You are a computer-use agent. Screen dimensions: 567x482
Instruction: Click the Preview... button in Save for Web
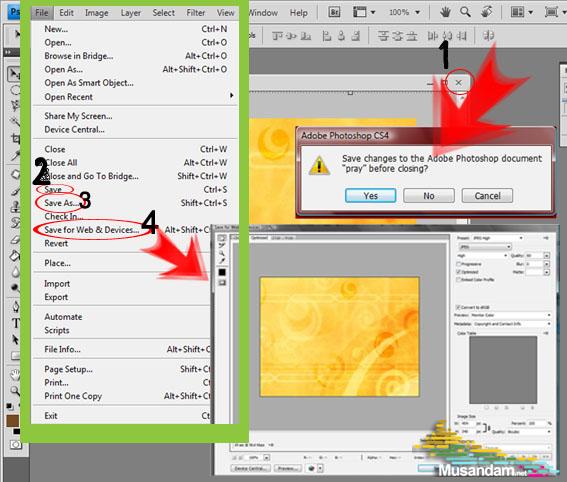coord(288,468)
